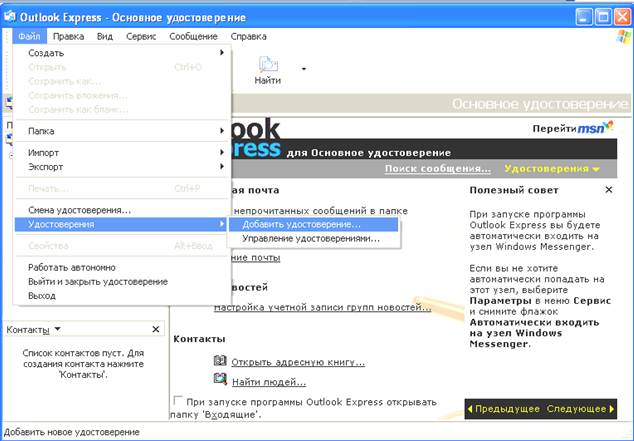Select Выход in the File menu
This screenshot has height=441, width=634.
(x=121, y=296)
